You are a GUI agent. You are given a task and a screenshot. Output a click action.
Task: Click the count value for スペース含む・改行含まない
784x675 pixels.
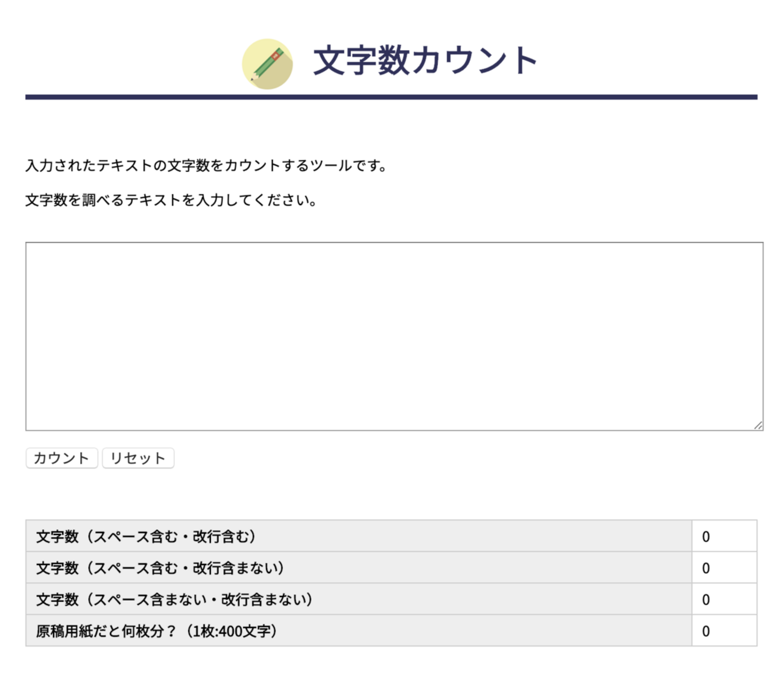(x=706, y=568)
